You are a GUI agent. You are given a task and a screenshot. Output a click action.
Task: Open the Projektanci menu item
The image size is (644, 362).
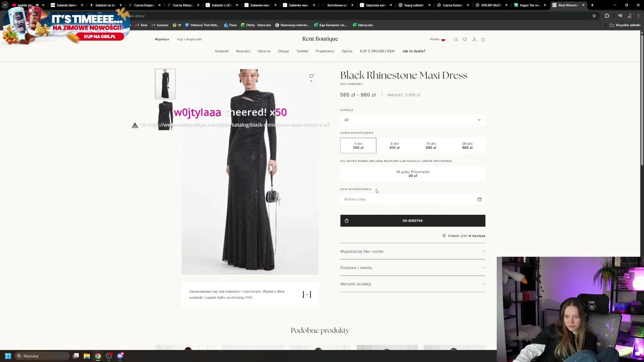[325, 51]
